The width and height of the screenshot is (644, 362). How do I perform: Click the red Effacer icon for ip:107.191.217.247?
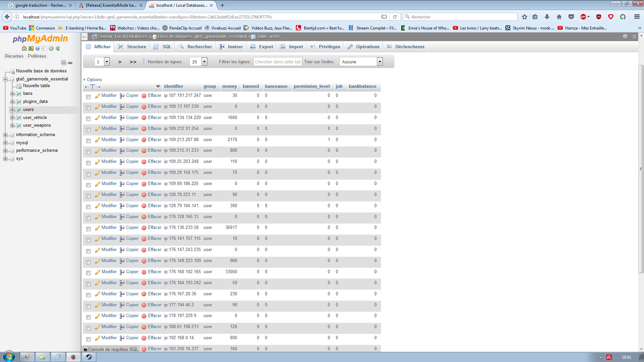[144, 96]
